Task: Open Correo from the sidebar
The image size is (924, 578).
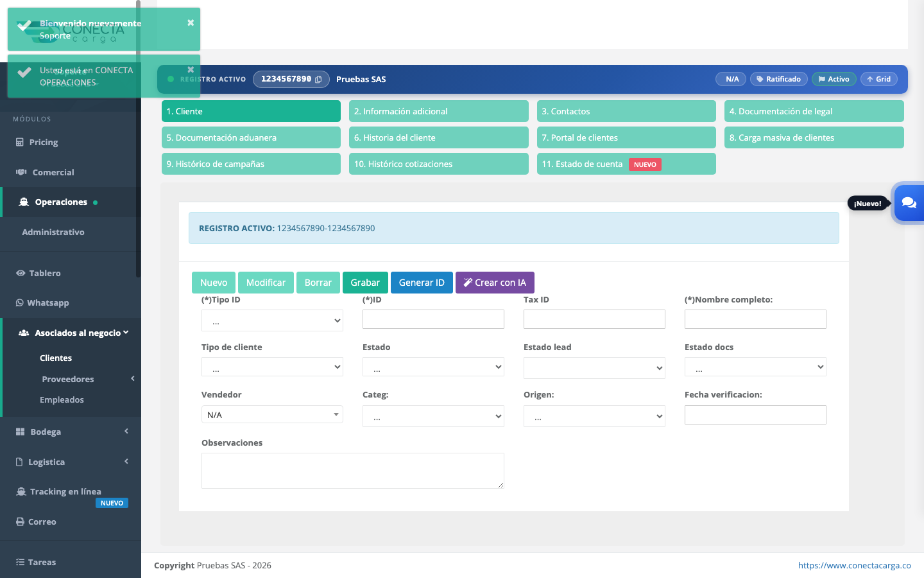Action: point(71,521)
